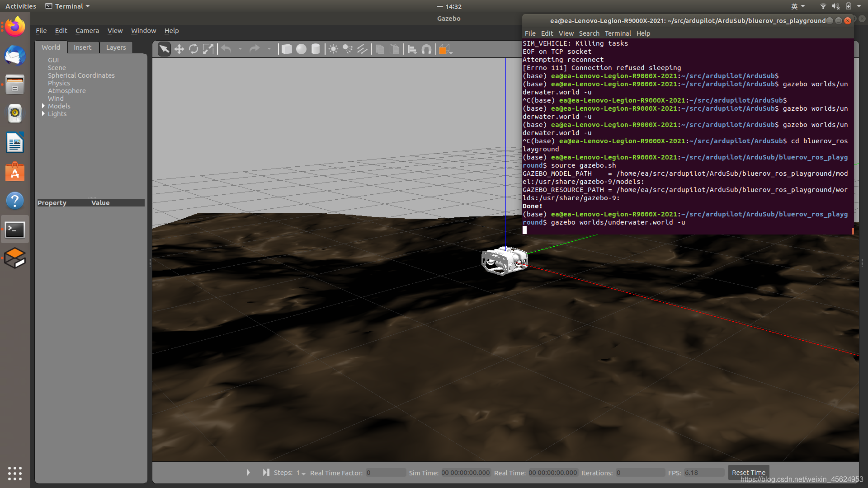Screen dimensions: 868x488
Task: Insert a cylinder shape
Action: pos(316,49)
